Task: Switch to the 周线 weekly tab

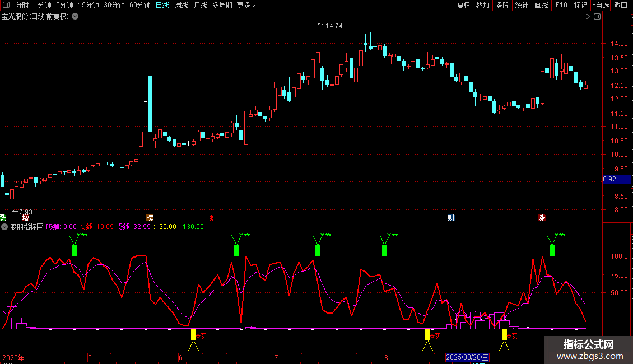Action: click(181, 6)
